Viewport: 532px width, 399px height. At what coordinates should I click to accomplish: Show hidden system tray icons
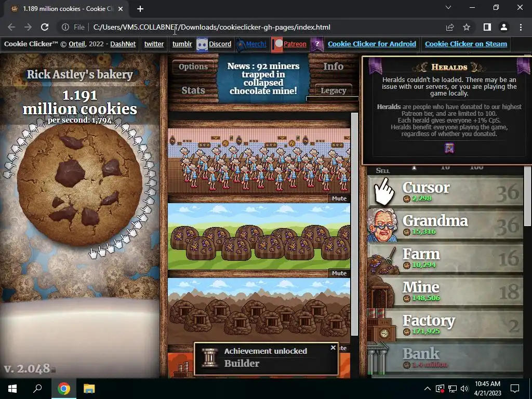428,389
